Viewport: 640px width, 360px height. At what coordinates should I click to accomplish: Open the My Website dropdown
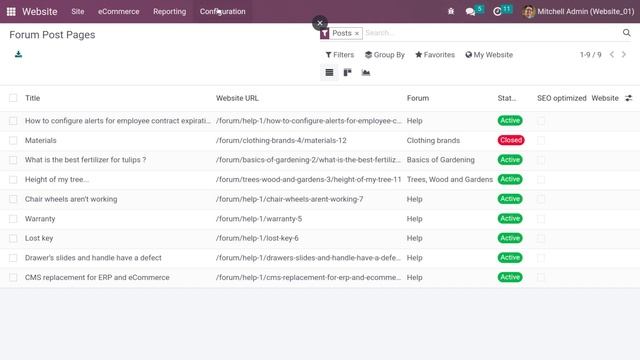[x=489, y=55]
